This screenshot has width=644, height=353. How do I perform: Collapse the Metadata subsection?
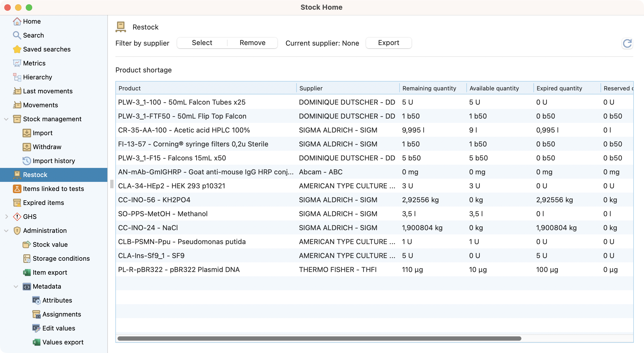[16, 286]
